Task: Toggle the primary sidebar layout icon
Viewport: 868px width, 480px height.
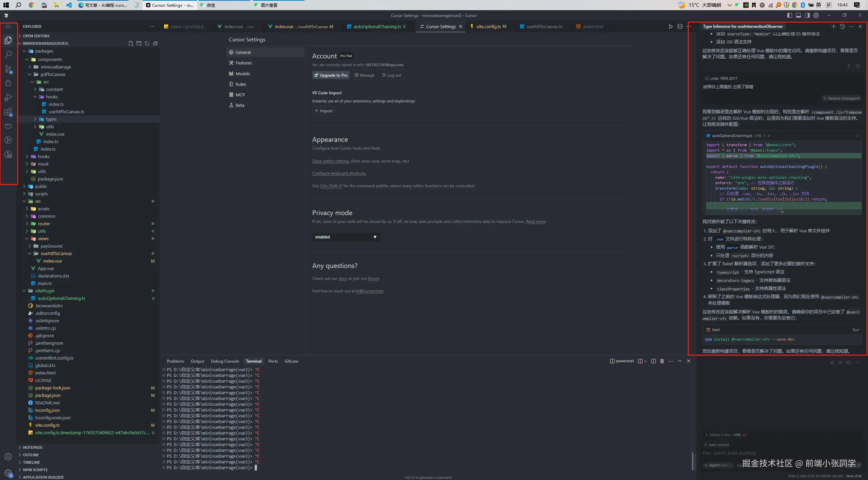Action: coord(790,15)
